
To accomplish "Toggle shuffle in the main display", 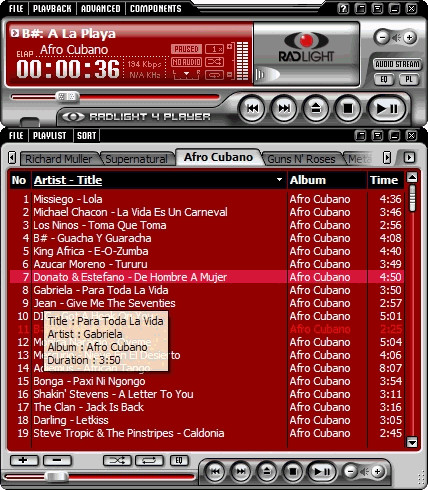I will point(214,62).
